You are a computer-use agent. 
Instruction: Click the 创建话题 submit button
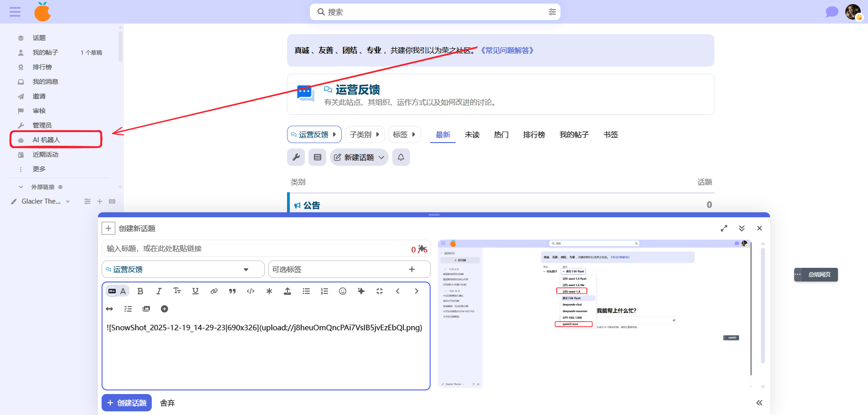(x=127, y=403)
